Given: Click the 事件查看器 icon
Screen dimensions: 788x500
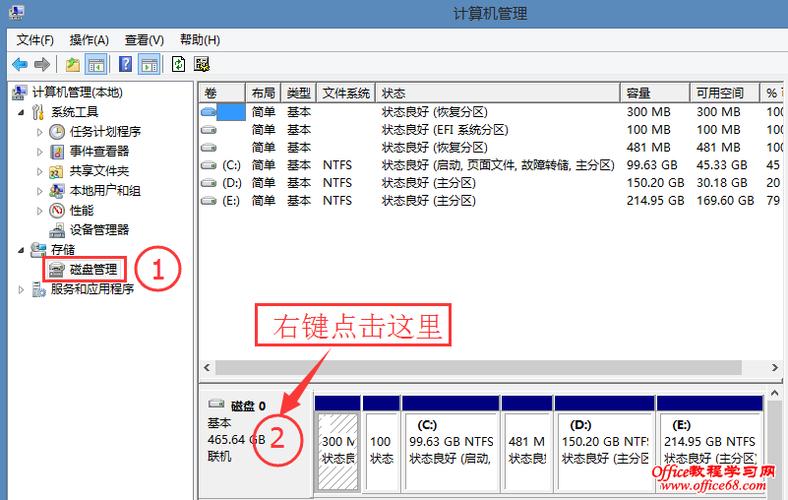Looking at the screenshot, I should (57, 152).
